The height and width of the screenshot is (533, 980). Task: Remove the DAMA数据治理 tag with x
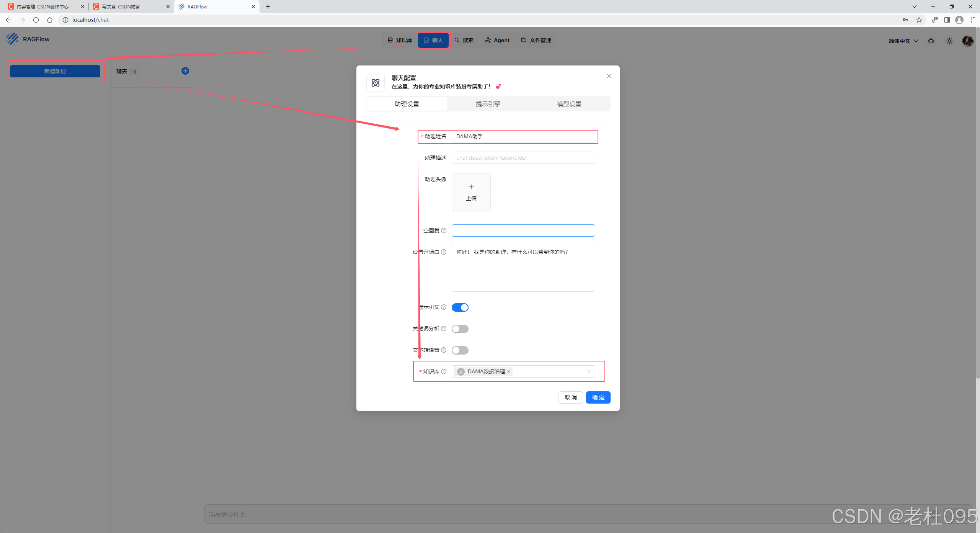tap(509, 371)
